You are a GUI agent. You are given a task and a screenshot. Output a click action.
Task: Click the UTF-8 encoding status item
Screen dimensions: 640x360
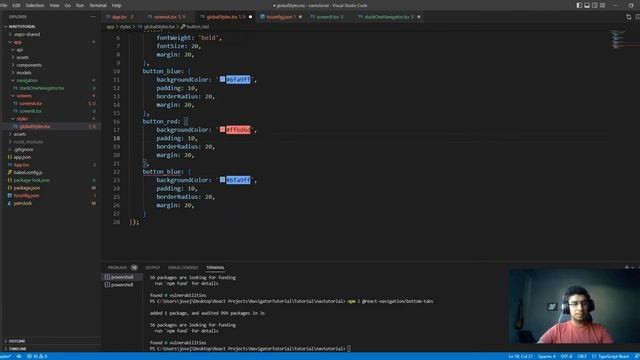[567, 356]
